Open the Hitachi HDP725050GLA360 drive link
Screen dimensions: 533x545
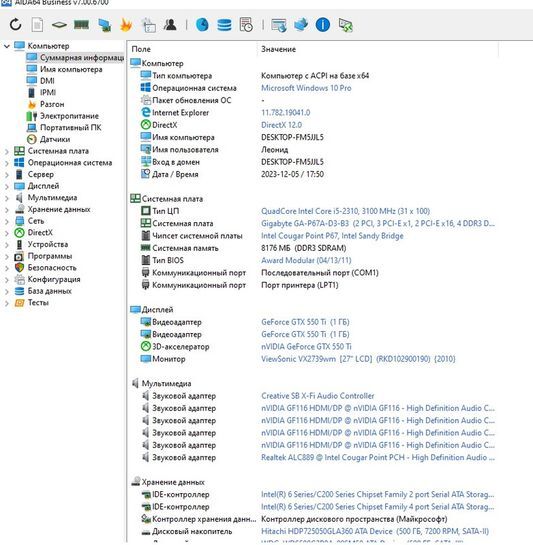tap(375, 531)
